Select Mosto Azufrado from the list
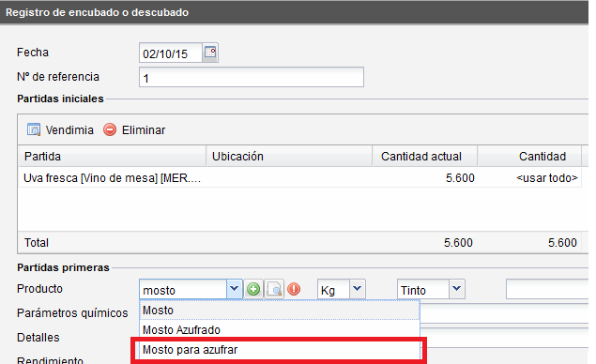596x364 pixels. 280,330
